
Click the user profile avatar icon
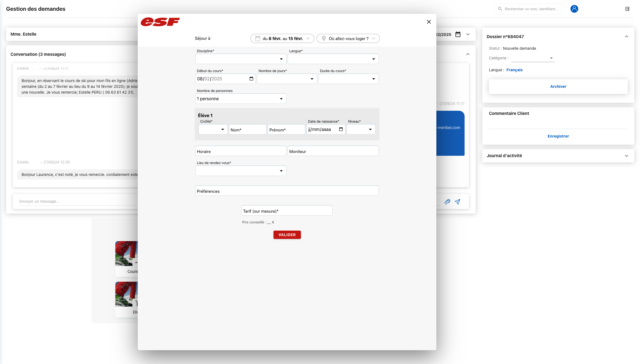coord(574,9)
